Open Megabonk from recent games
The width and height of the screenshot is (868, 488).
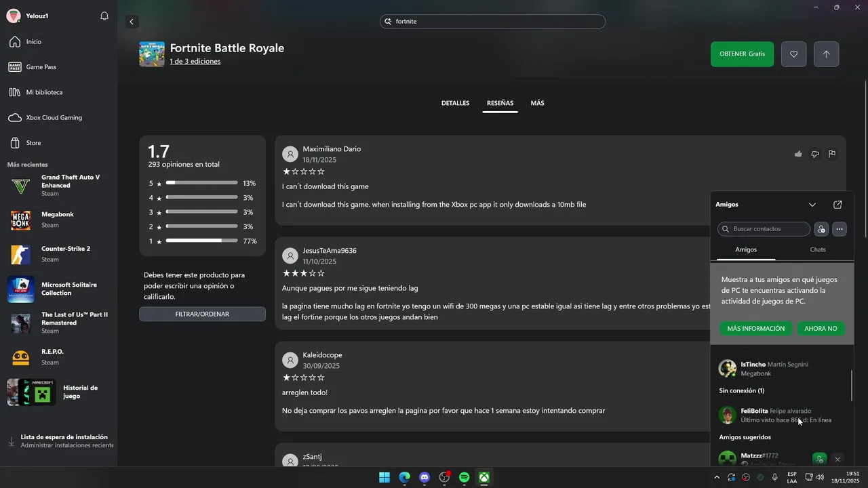coord(58,220)
